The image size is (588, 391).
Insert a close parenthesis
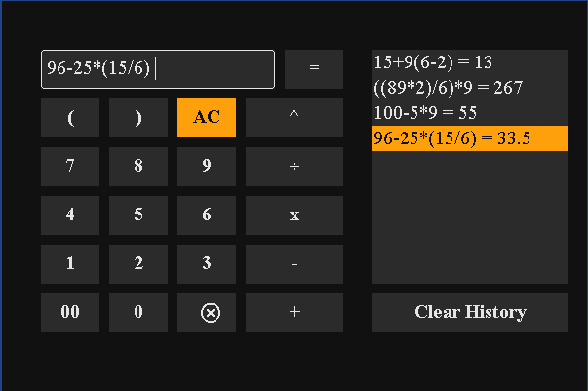click(138, 118)
